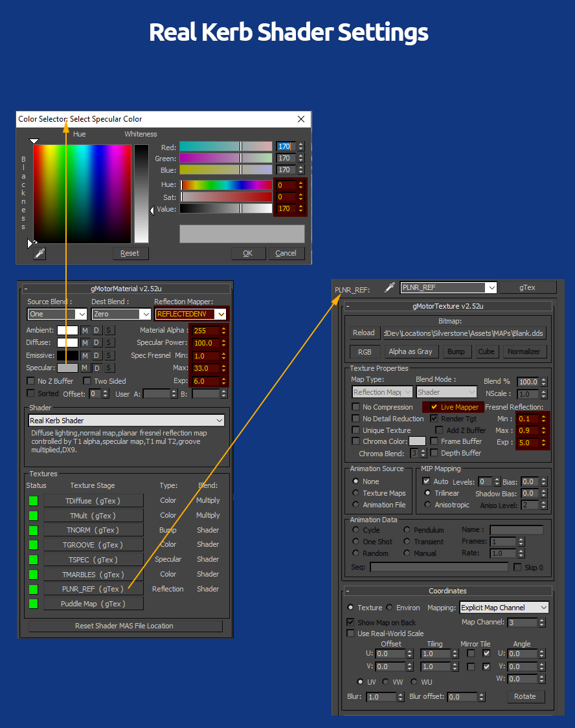Click the PLNR_REF (gTex) texture button
Viewport: 575px width, 728px height.
93,589
